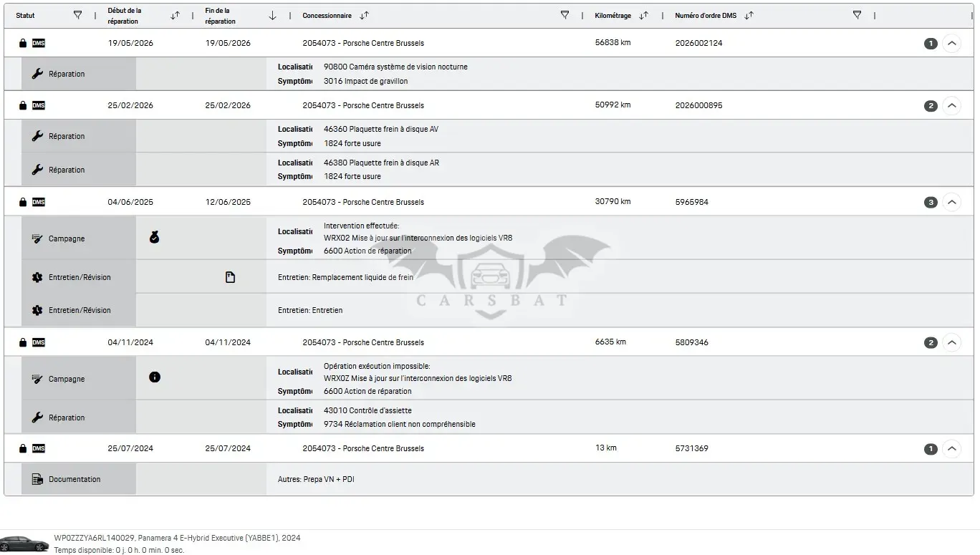Click '9734 Réclamation client non compréhensible'
This screenshot has height=555, width=980.
click(400, 424)
